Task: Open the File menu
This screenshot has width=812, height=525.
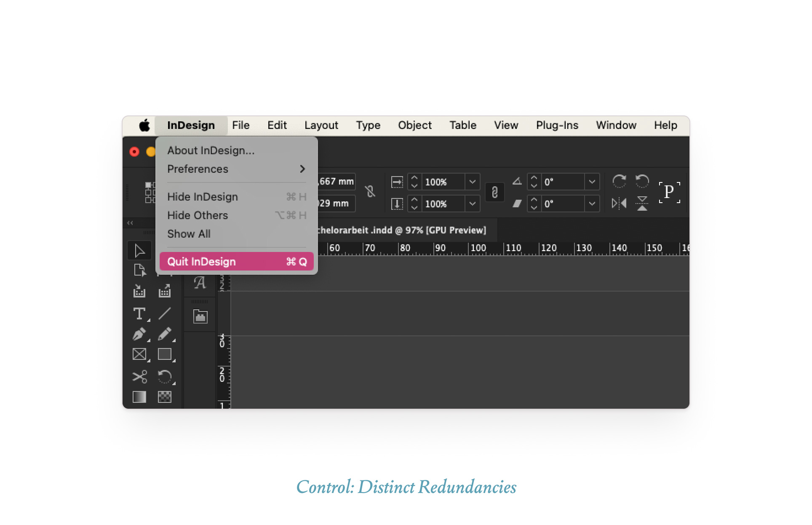Action: pos(240,126)
